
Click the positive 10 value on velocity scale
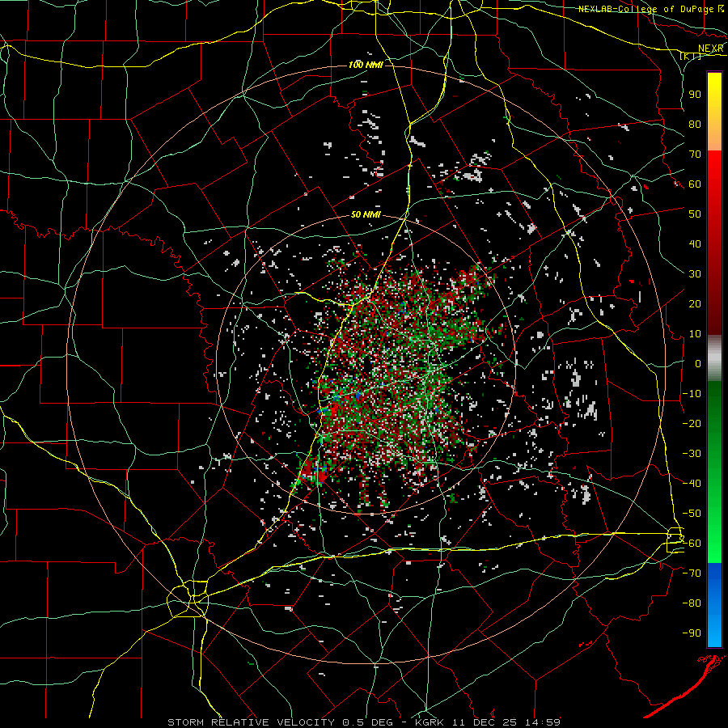click(x=695, y=334)
